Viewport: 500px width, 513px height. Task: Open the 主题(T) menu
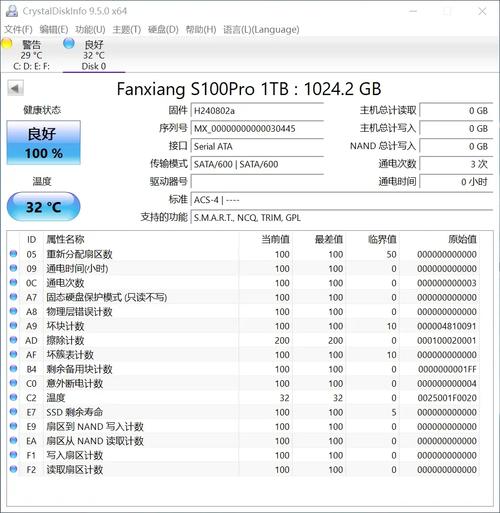coord(127,29)
